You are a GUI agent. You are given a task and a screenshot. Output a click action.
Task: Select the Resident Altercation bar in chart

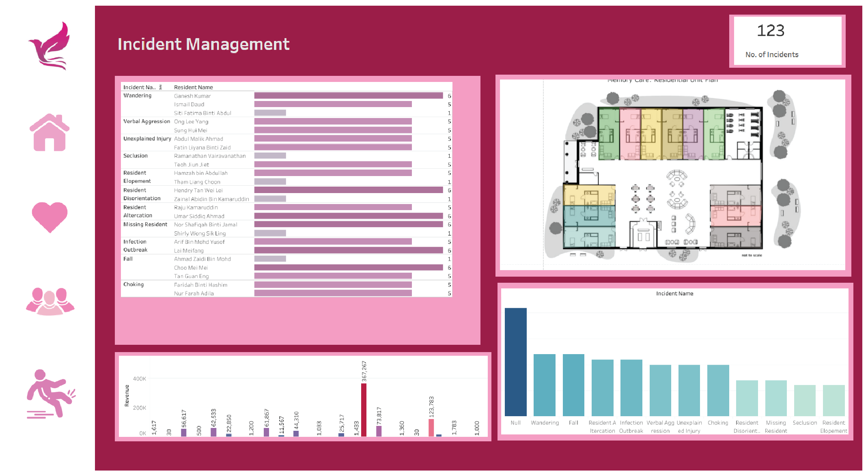click(x=602, y=388)
